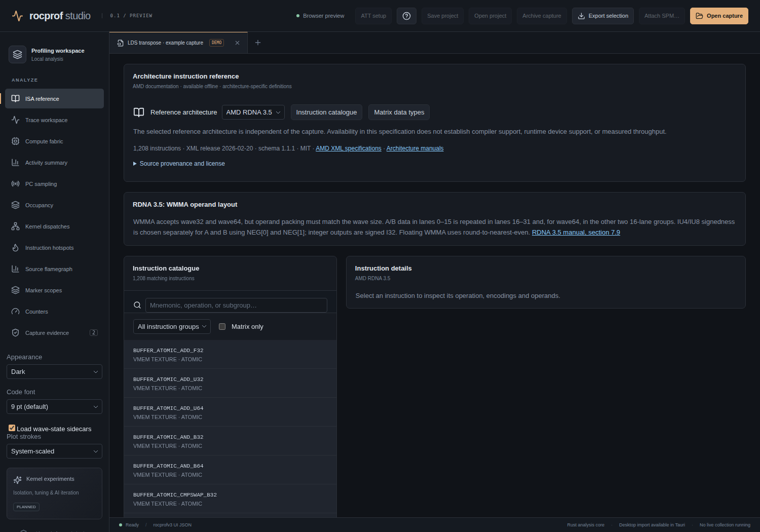760x532 pixels.
Task: Open the help question mark icon
Action: point(406,16)
